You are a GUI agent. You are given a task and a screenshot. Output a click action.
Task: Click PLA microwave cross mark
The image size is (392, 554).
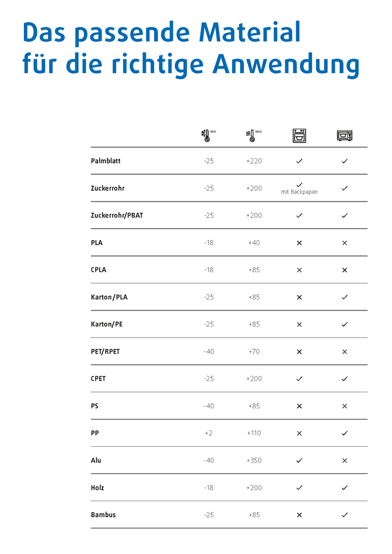[x=344, y=243]
